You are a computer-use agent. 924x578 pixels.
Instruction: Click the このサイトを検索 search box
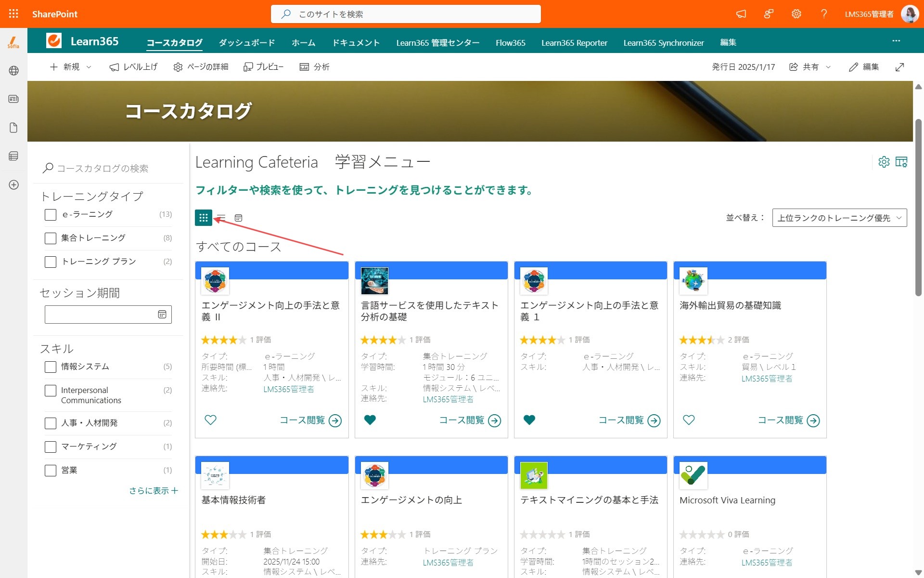click(406, 14)
